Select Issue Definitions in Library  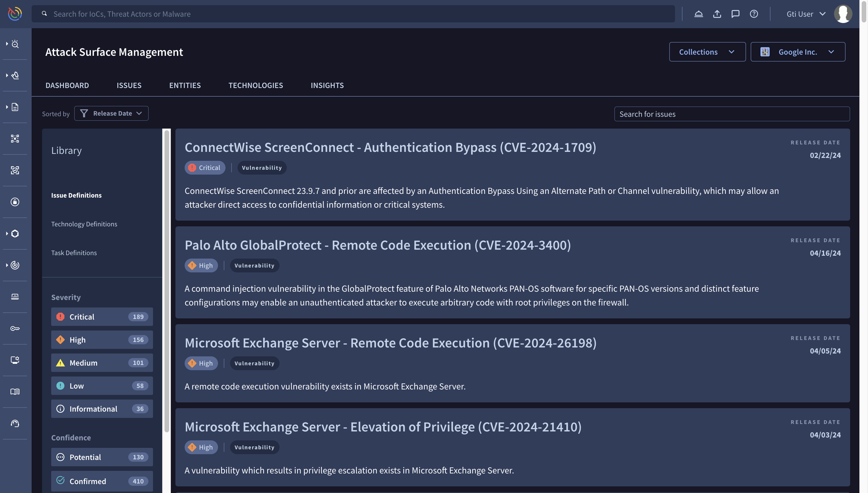click(76, 195)
